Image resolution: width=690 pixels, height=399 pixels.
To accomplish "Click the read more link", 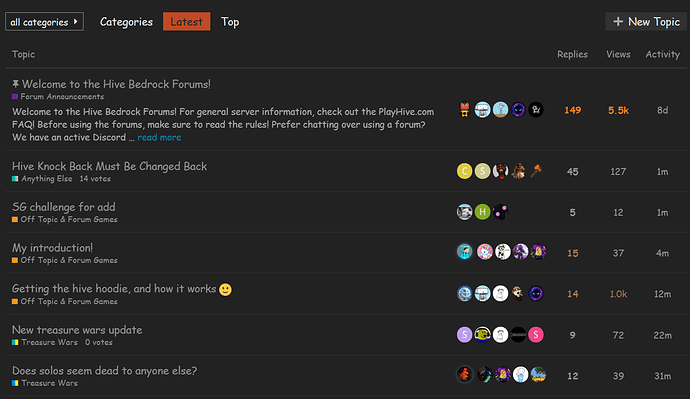I will pyautogui.click(x=159, y=137).
